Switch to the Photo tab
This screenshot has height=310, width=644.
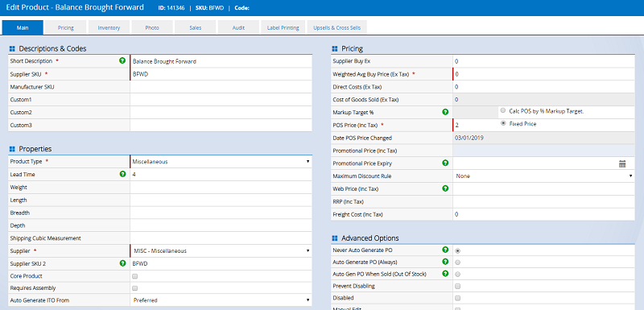click(x=152, y=27)
